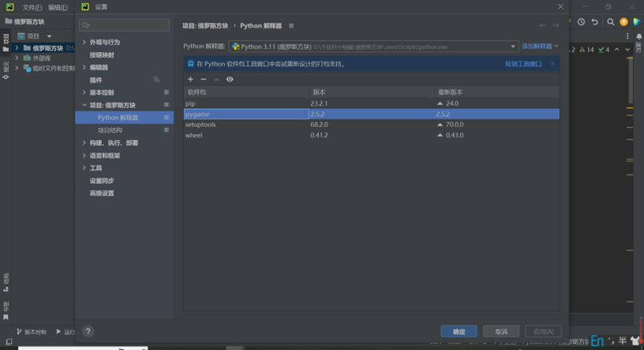Click the tool windows square icon bottom-left
Image resolution: width=644 pixels, height=350 pixels.
coord(9,342)
